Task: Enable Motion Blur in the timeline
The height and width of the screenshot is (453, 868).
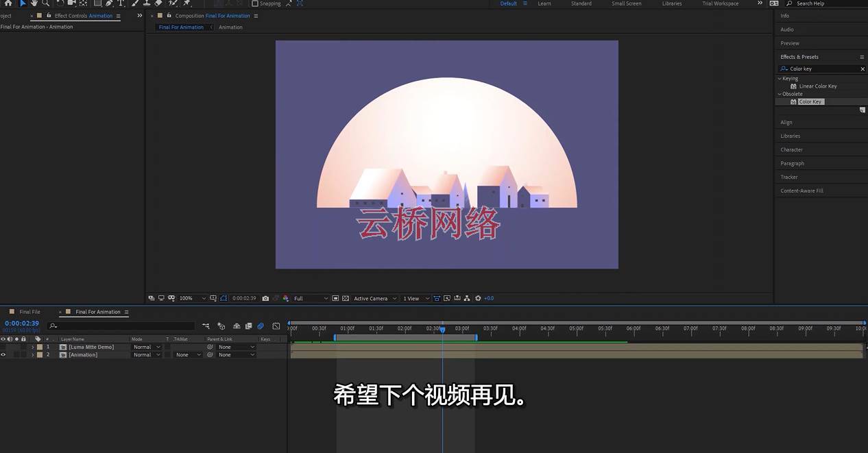Action: (261, 326)
